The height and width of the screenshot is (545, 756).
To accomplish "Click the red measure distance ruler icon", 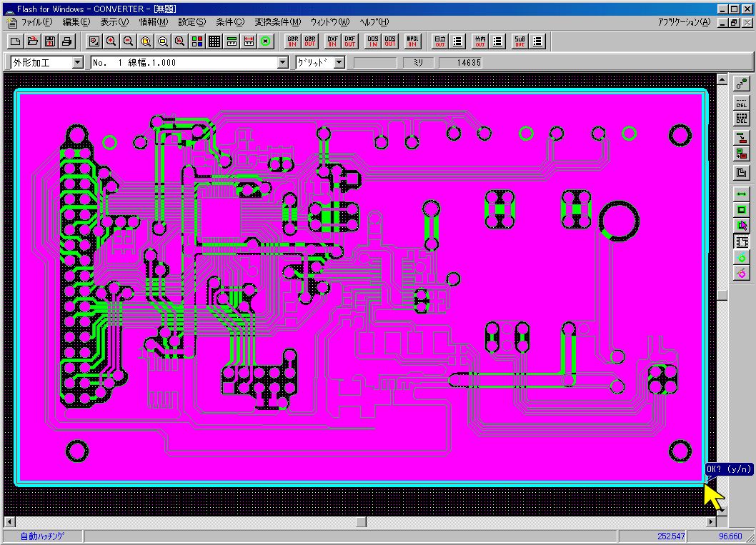I will (249, 41).
